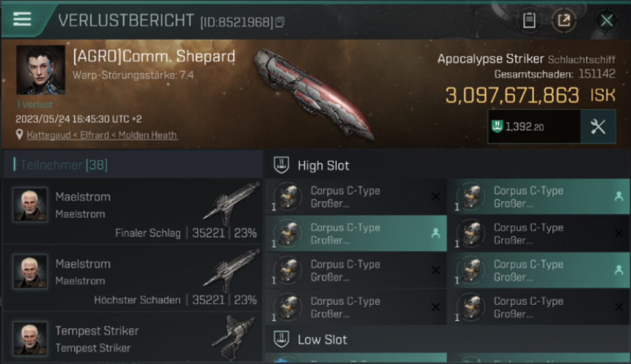The height and width of the screenshot is (364, 631).
Task: Click the Apocalypse Striker ship image
Action: point(314,93)
